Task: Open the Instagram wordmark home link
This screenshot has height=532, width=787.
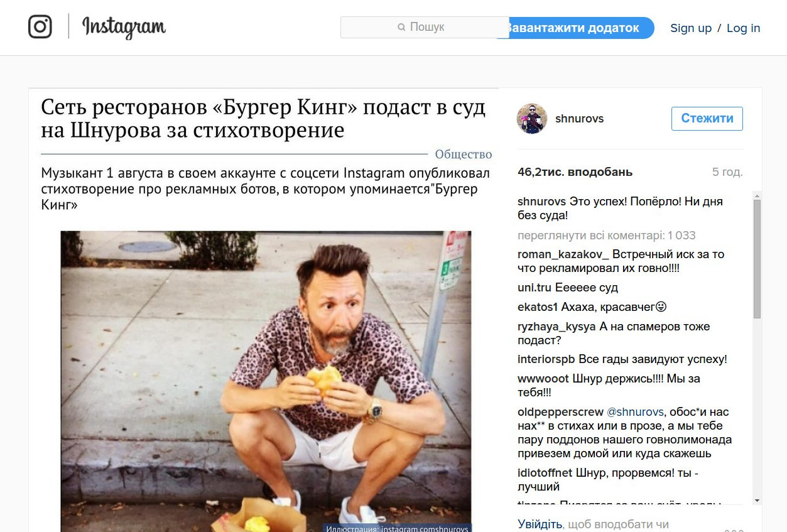Action: click(x=124, y=27)
